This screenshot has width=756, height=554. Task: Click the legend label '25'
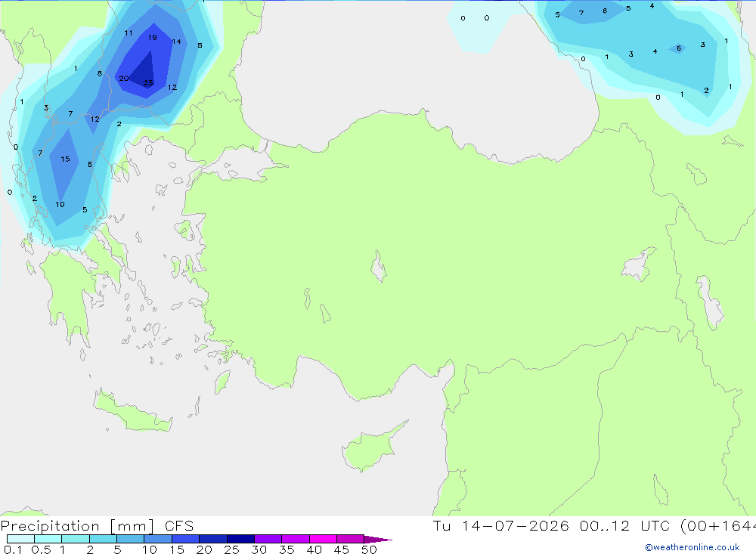[231, 549]
